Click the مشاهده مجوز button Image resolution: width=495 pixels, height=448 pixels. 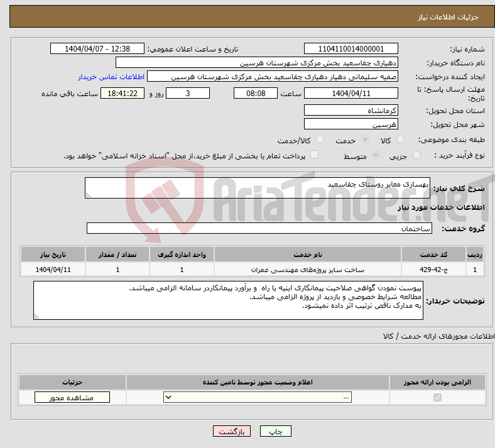72,398
